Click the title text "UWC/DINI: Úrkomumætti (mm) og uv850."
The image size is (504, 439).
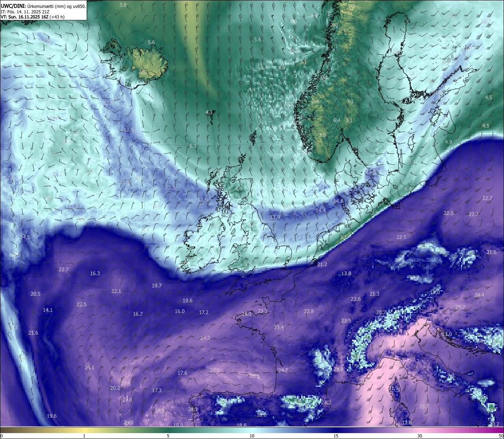[x=43, y=6]
